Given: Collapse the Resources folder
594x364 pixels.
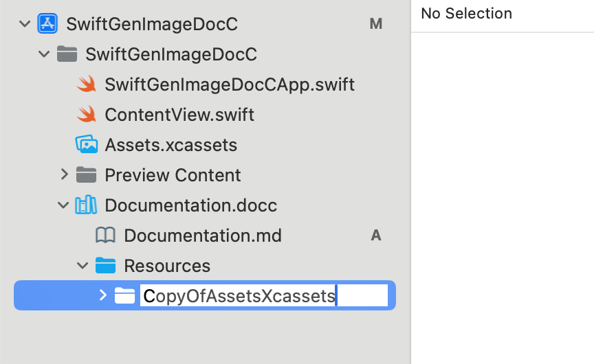Looking at the screenshot, I should coord(83,266).
